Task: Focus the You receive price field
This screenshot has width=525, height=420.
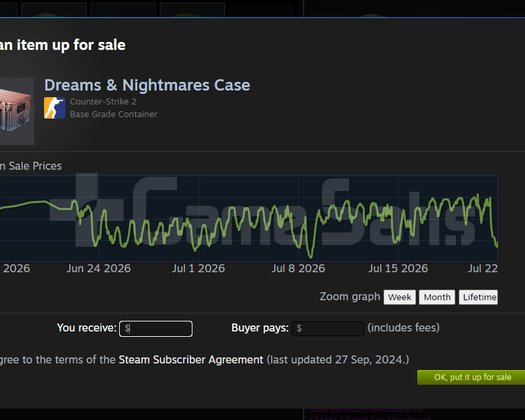Action: [x=156, y=329]
